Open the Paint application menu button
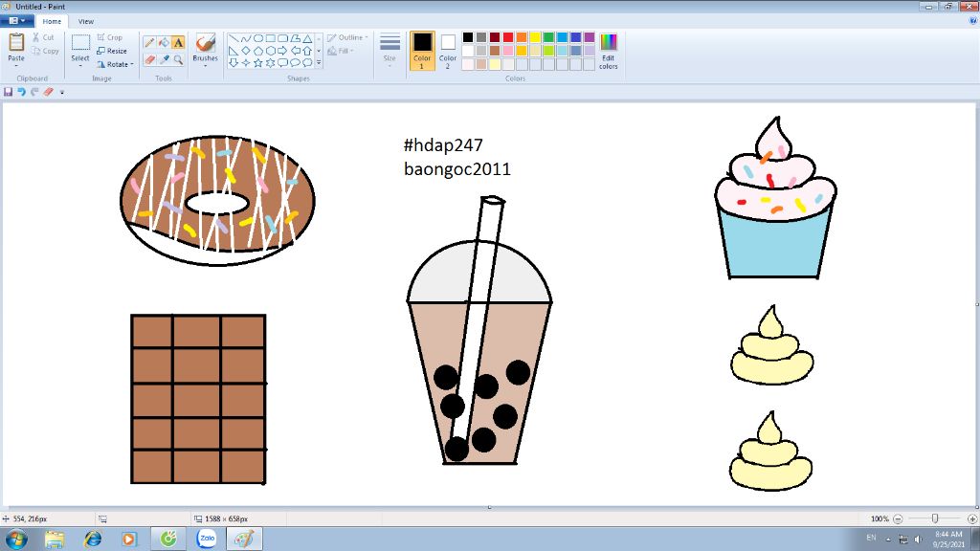The image size is (980, 551). click(x=17, y=21)
